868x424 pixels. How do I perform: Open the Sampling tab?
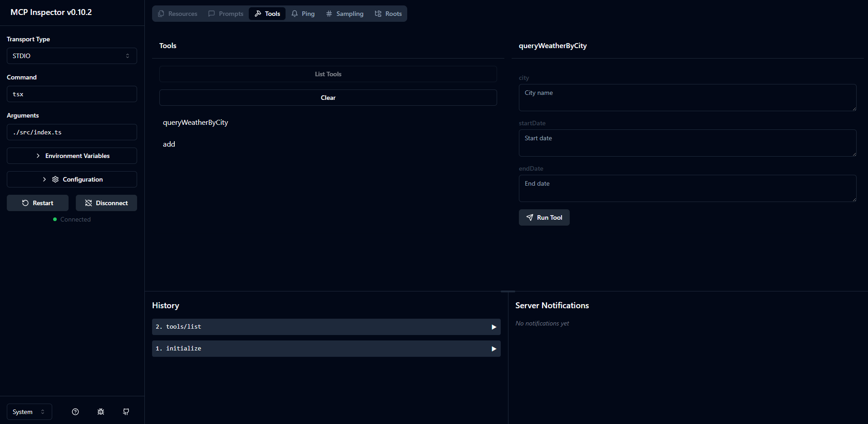tap(345, 14)
